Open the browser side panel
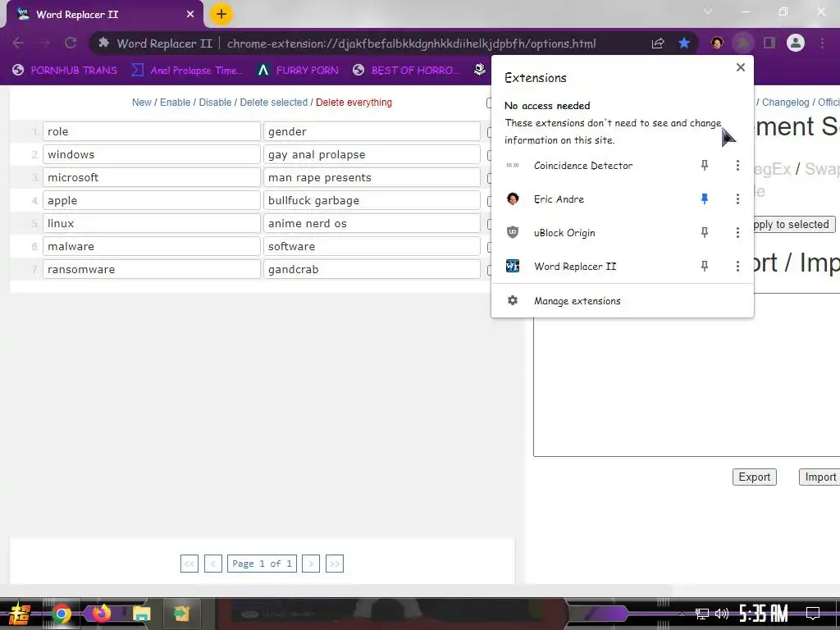Viewport: 840px width, 630px height. pos(769,43)
